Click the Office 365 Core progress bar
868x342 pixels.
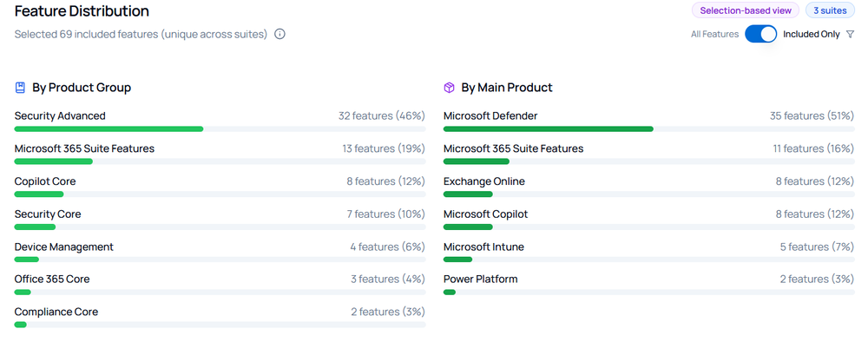pos(220,293)
